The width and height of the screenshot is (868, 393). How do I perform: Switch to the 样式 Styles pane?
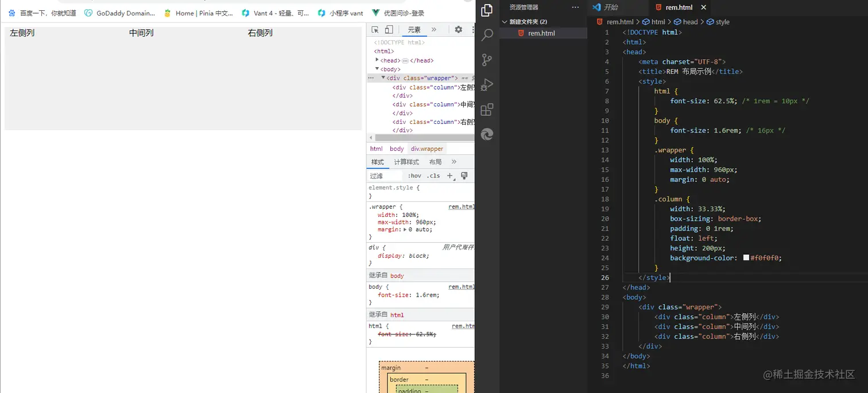click(377, 162)
